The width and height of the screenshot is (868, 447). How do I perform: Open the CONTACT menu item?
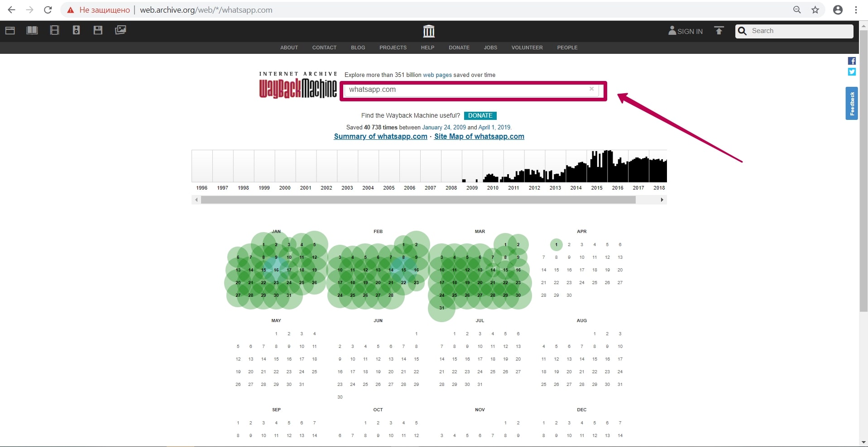pos(324,48)
